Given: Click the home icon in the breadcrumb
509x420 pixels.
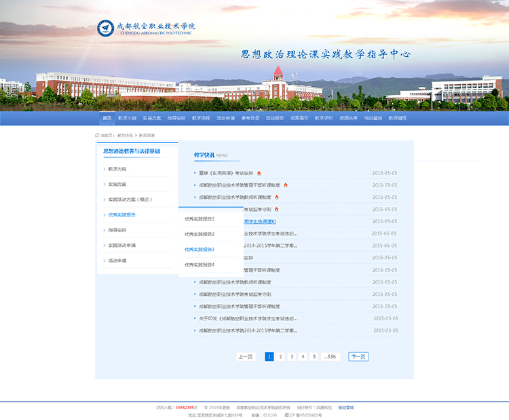Looking at the screenshot, I should click(97, 136).
